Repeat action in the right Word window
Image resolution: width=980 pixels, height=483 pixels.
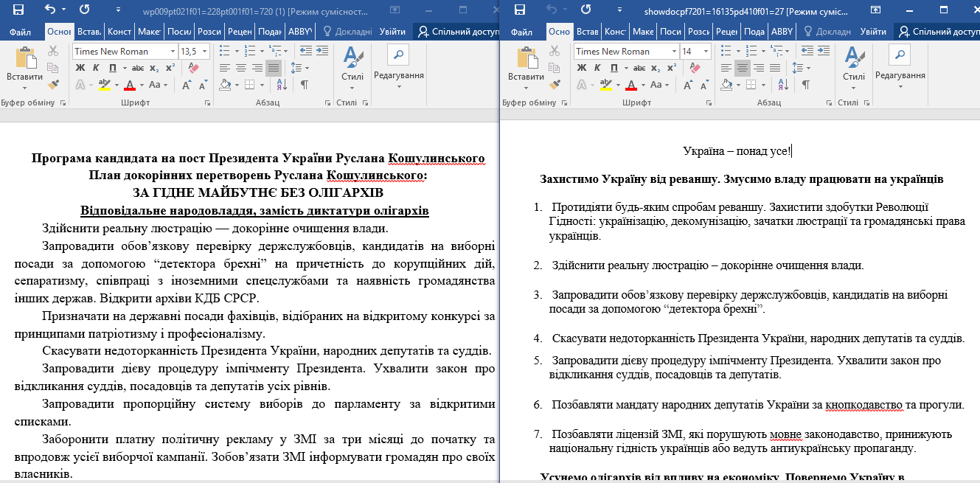586,10
